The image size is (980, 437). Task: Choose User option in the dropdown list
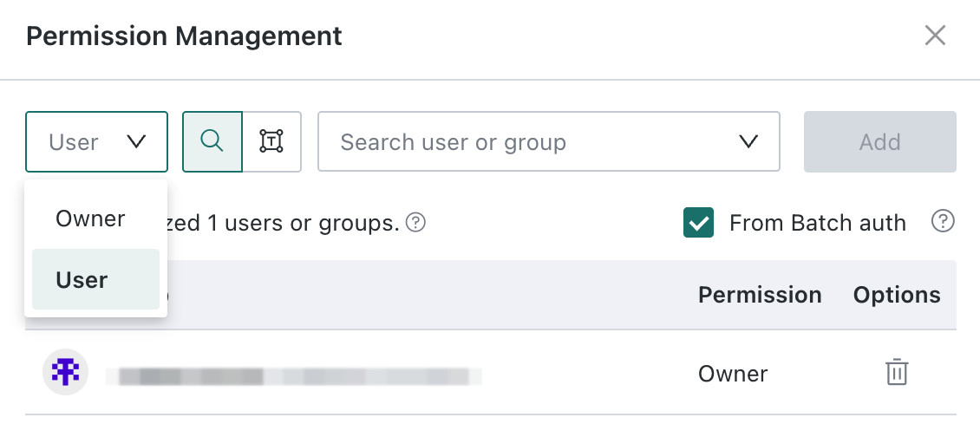point(95,279)
